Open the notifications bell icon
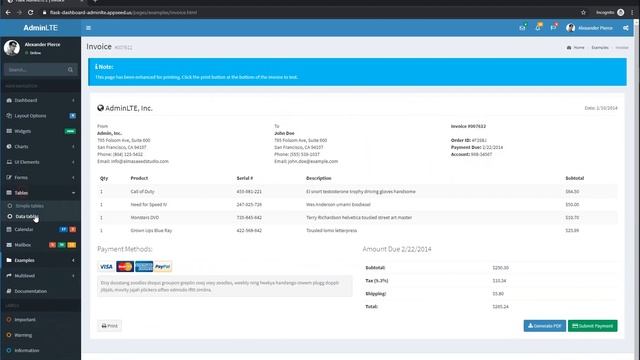The height and width of the screenshot is (360, 640). [x=538, y=28]
